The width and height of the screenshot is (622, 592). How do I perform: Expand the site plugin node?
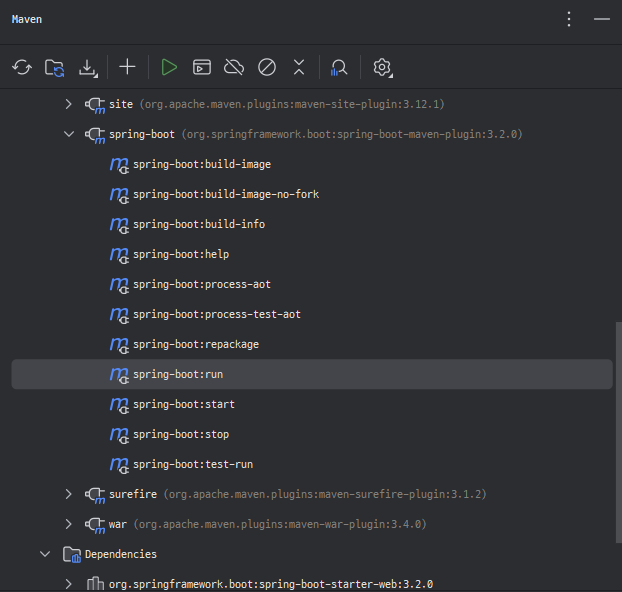tap(69, 104)
